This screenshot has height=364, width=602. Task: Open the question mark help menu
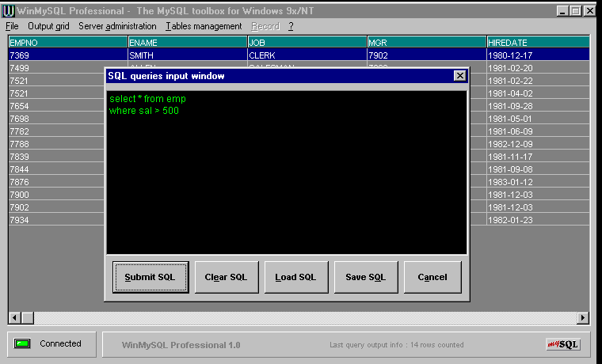click(291, 26)
